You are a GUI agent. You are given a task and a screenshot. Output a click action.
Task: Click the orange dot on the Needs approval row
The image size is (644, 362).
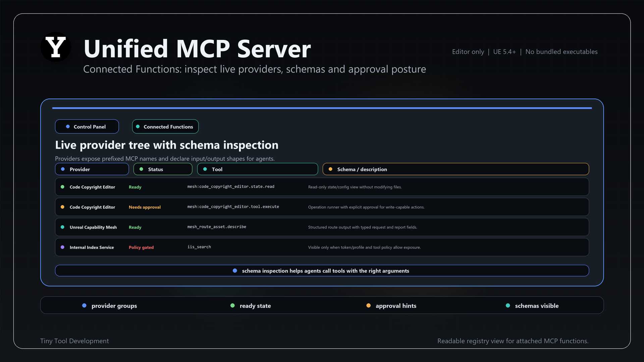pyautogui.click(x=62, y=207)
